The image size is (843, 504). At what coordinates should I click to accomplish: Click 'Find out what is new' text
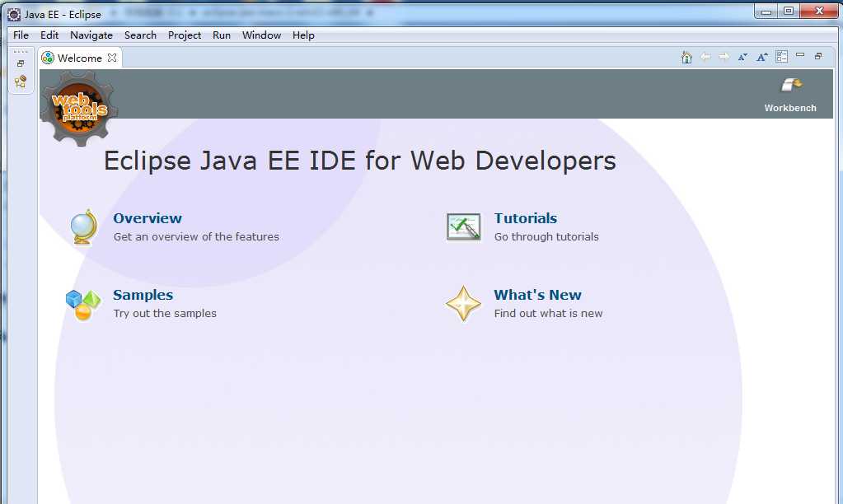coord(548,313)
